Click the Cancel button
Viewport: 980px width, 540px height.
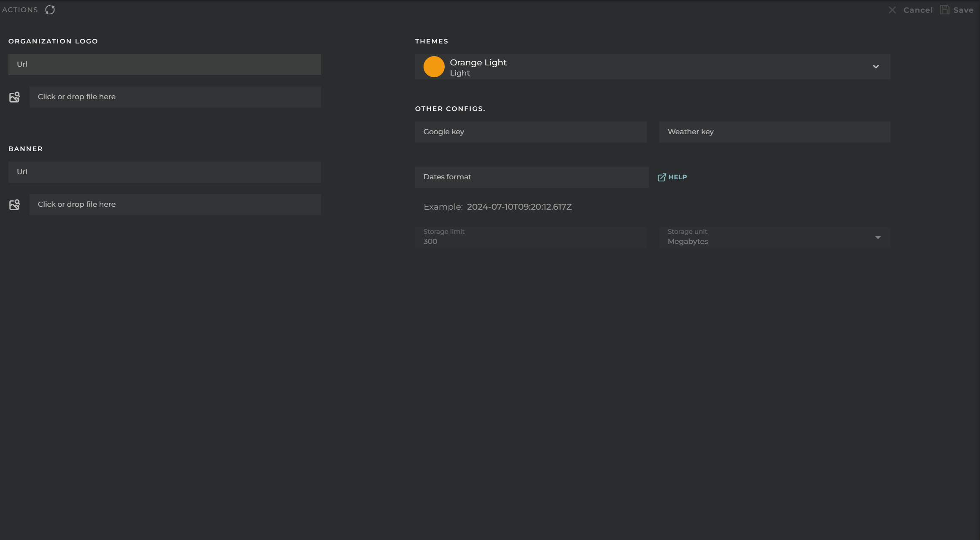click(918, 9)
